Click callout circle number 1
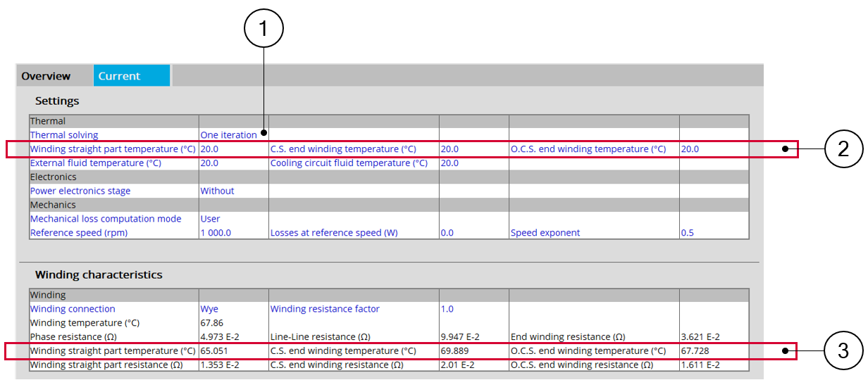This screenshot has width=868, height=392. [x=263, y=30]
